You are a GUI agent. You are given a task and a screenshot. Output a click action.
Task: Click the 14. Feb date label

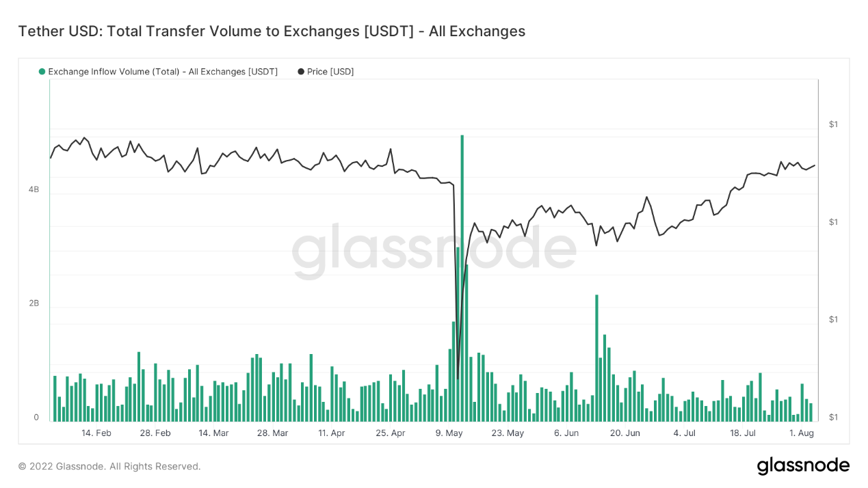point(96,433)
